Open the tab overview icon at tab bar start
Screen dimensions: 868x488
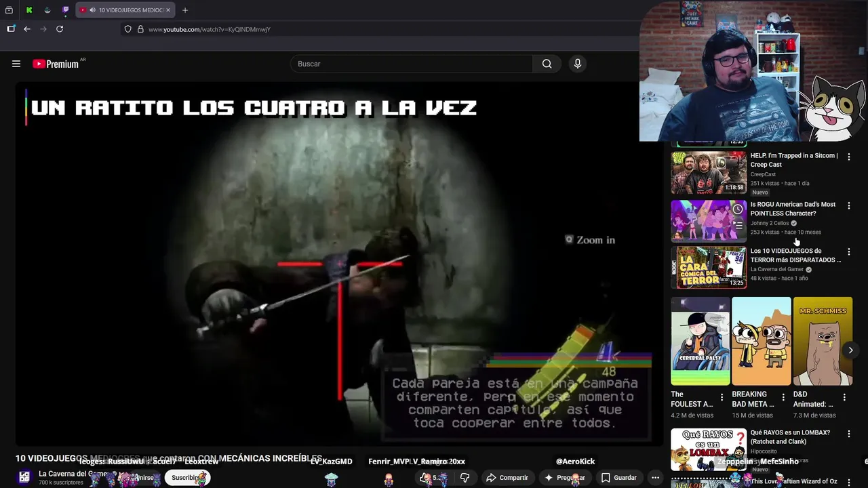[9, 10]
